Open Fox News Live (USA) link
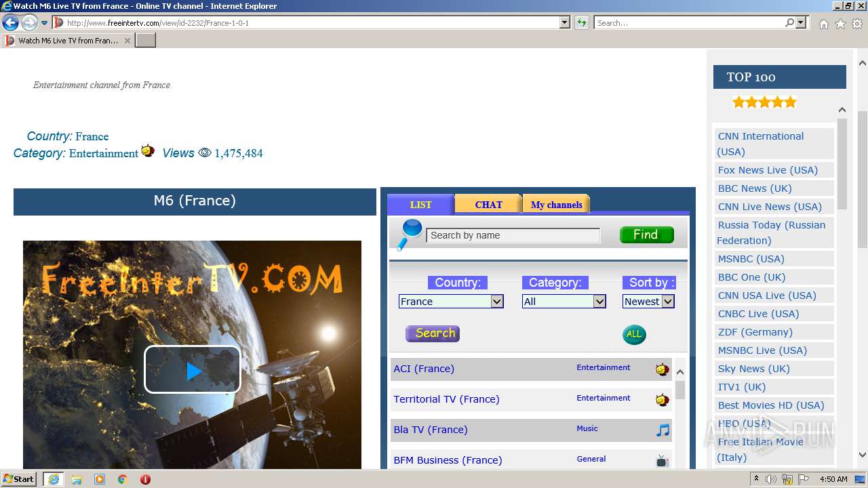The width and height of the screenshot is (868, 488). [768, 170]
